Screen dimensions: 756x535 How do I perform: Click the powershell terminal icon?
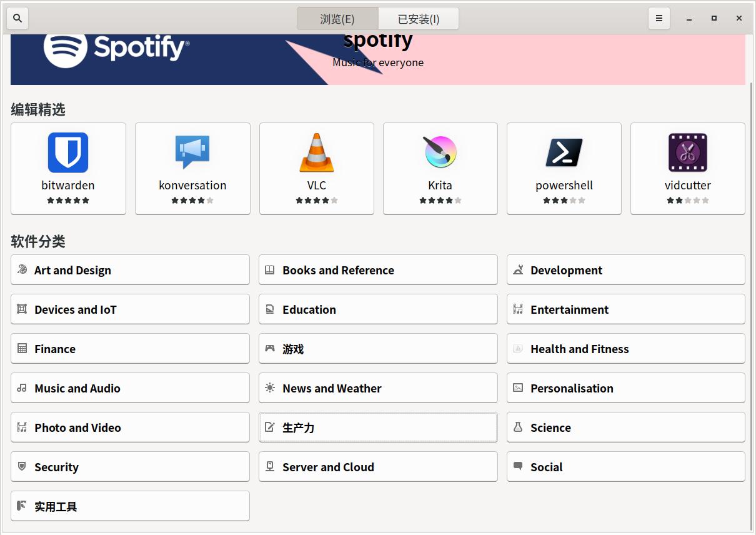click(564, 152)
